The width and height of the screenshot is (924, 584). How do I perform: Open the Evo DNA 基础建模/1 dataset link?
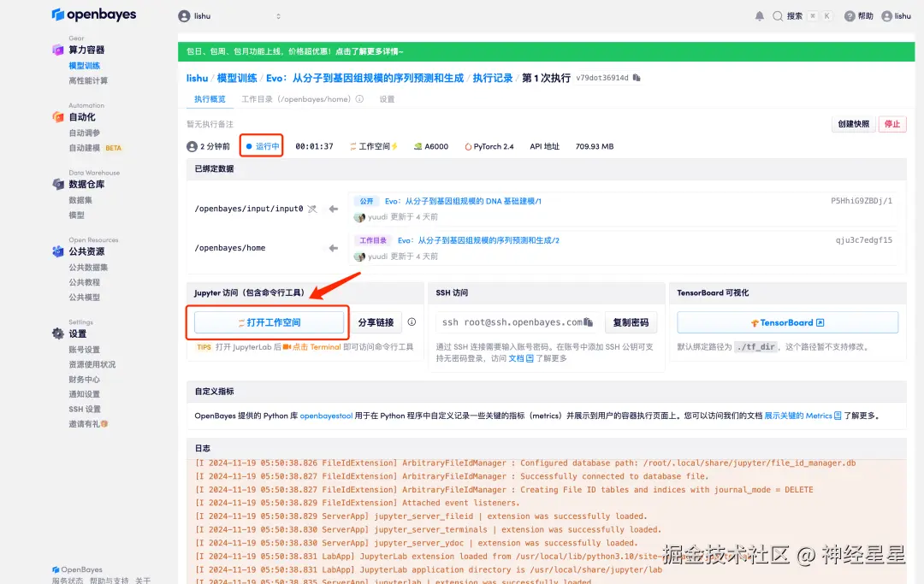click(463, 201)
